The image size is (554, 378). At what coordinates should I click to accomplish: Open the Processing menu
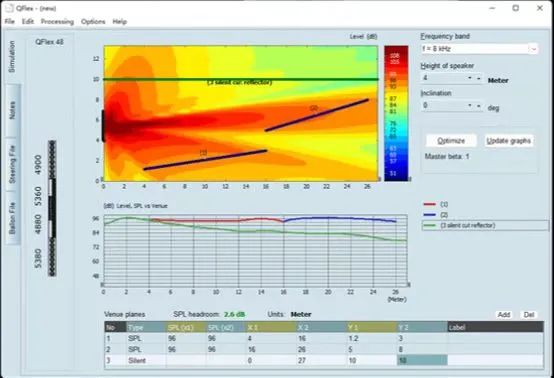57,22
